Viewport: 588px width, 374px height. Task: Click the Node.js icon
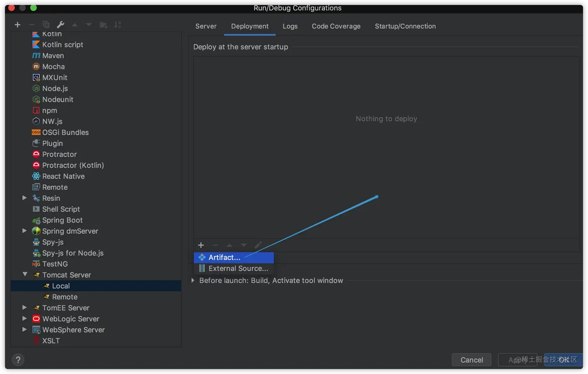tap(36, 89)
